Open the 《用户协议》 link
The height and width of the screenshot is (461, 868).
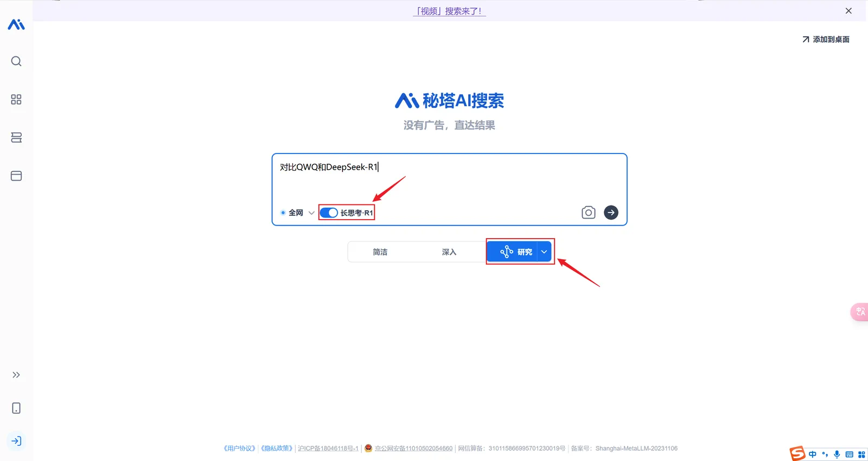point(239,449)
